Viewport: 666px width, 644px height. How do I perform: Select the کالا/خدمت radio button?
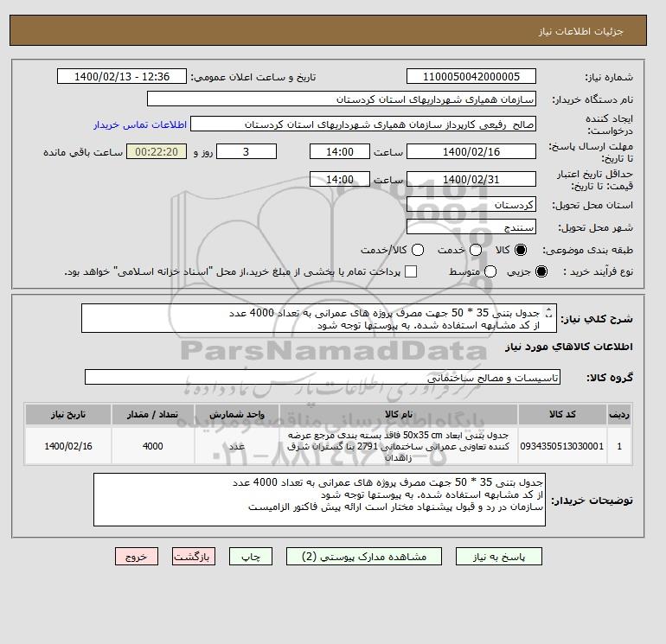[418, 250]
